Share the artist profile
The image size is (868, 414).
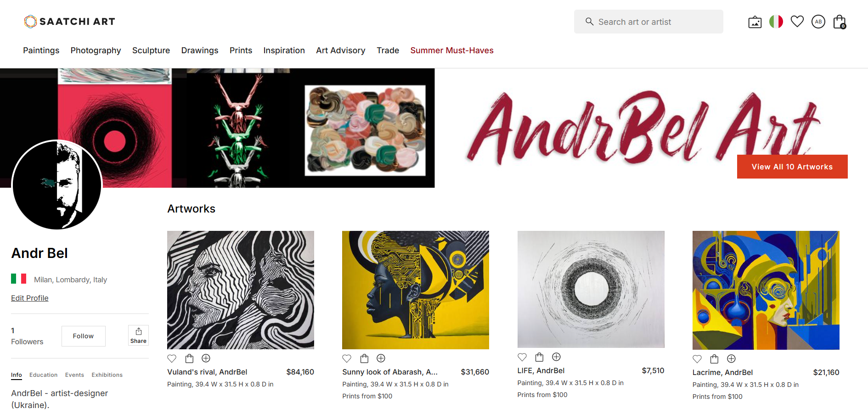[138, 336]
